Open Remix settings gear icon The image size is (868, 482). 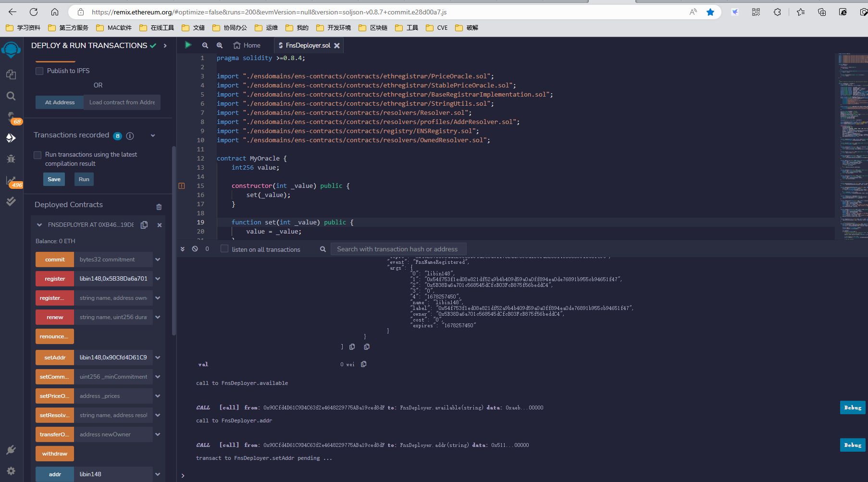[11, 471]
